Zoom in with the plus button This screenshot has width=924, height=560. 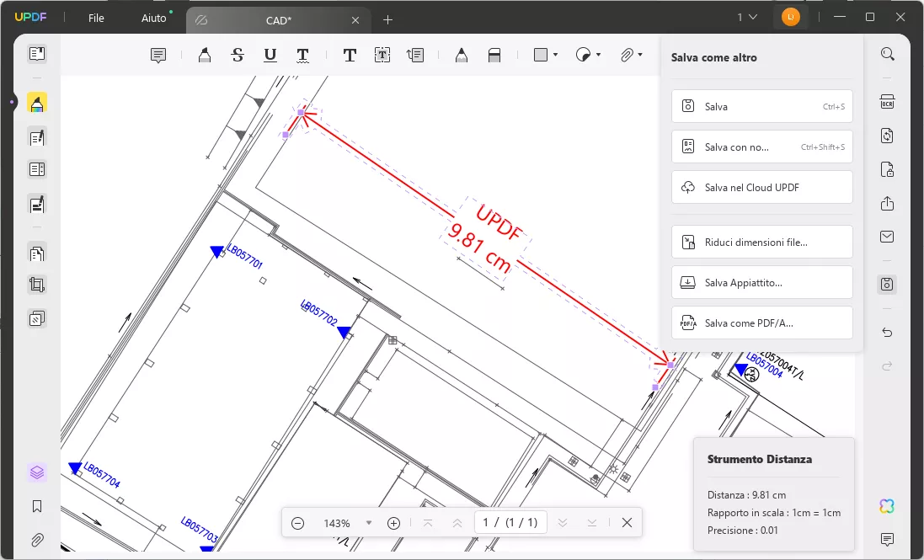tap(393, 523)
